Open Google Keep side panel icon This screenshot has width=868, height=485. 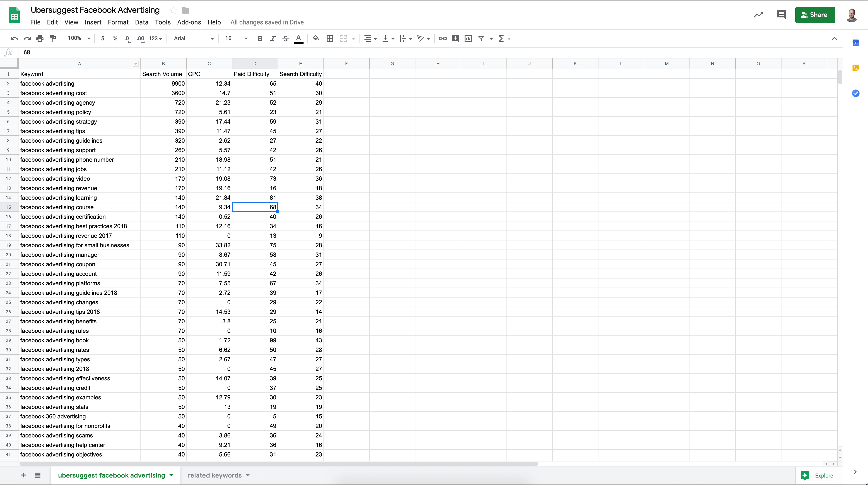coord(856,68)
